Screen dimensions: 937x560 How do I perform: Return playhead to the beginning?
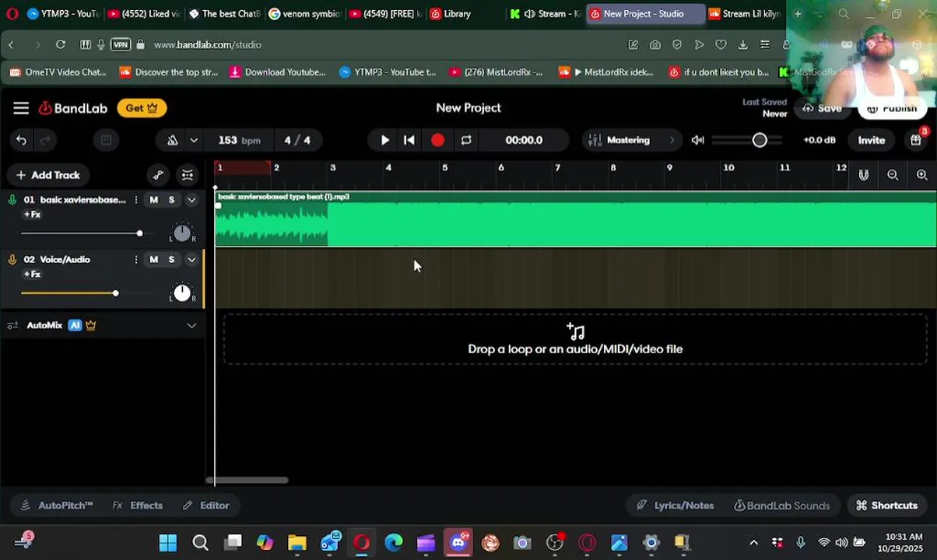click(x=409, y=140)
